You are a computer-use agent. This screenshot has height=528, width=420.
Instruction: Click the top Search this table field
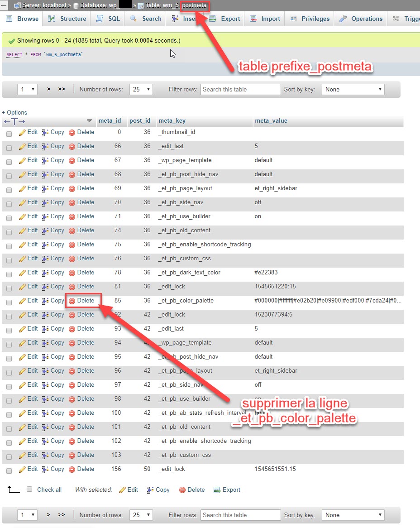click(240, 89)
